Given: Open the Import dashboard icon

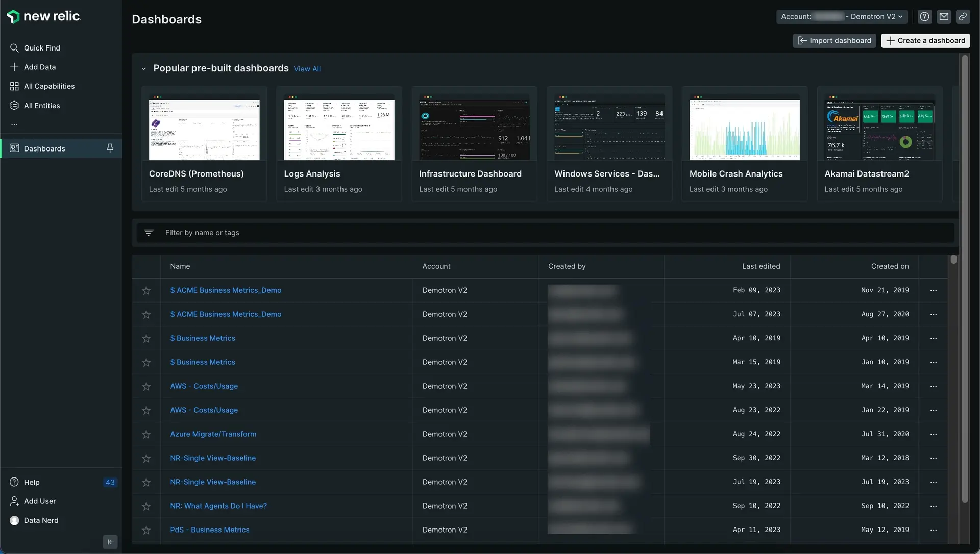Looking at the screenshot, I should [802, 40].
